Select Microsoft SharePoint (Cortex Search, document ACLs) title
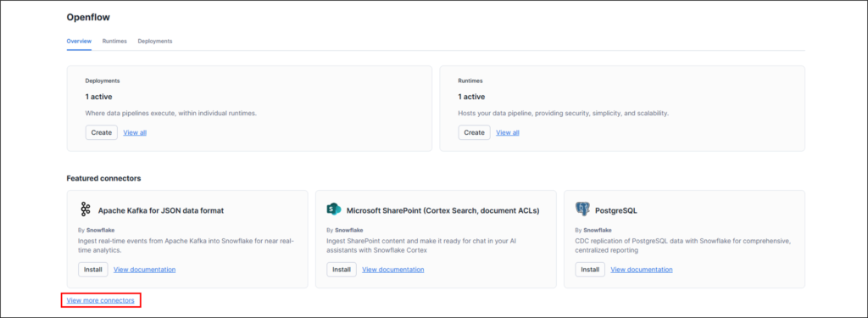Viewport: 868px width, 318px height. click(442, 210)
